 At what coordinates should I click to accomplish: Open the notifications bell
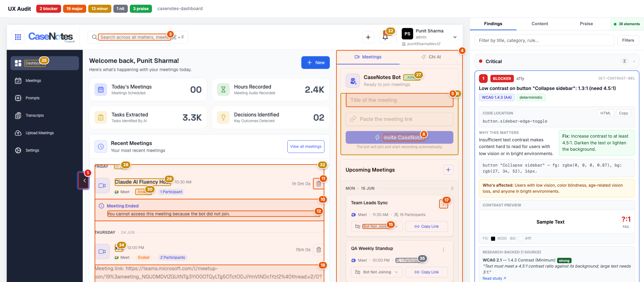385,37
